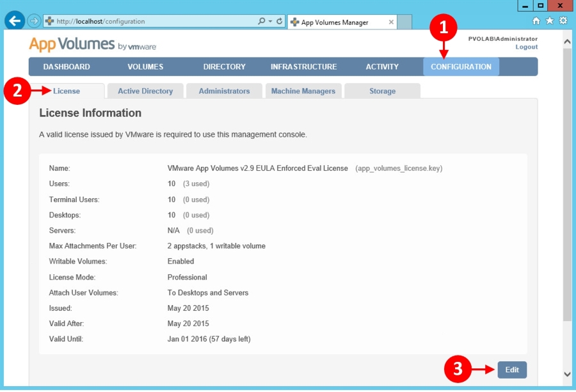Image resolution: width=576 pixels, height=392 pixels.
Task: Click the 'Valid Until:' label
Action: (66, 339)
